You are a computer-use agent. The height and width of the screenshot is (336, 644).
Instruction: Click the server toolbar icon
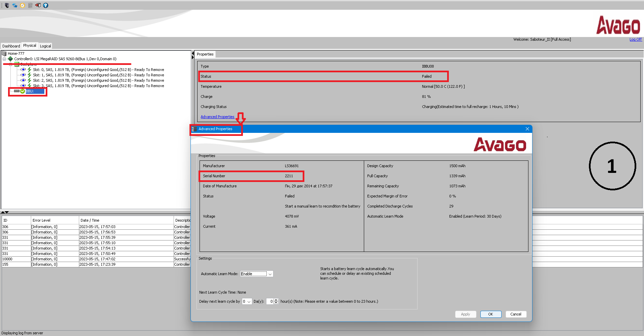7,5
